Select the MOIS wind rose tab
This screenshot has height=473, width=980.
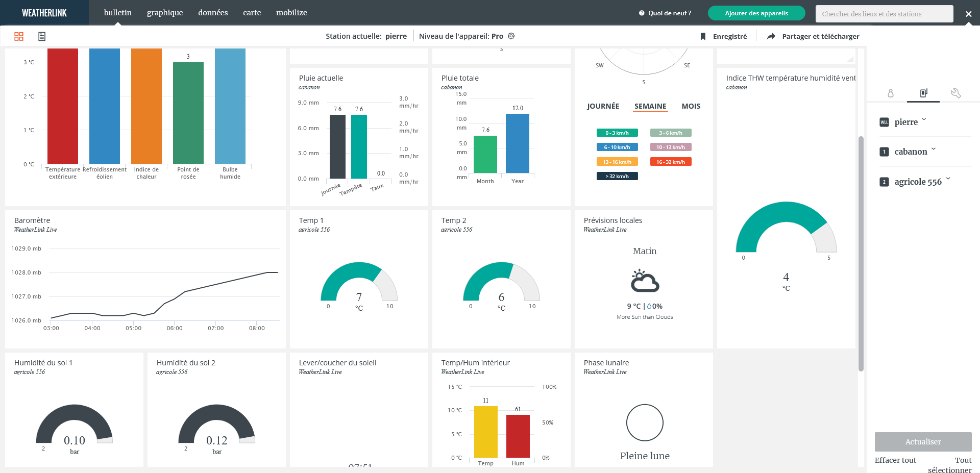coord(691,106)
